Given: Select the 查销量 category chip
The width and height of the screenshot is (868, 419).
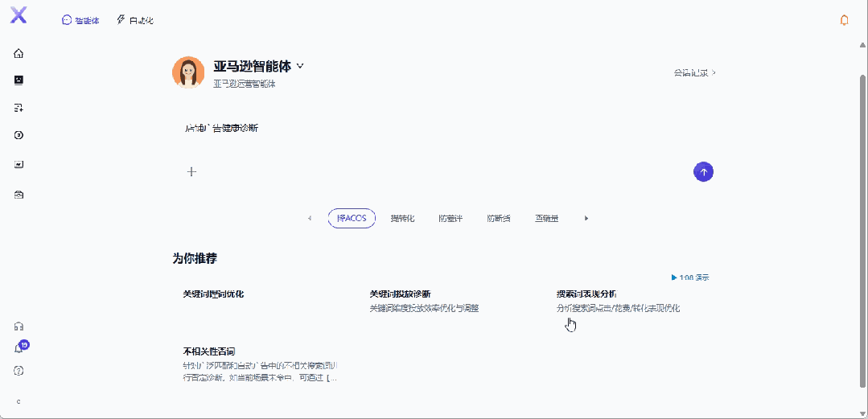Looking at the screenshot, I should [x=546, y=218].
